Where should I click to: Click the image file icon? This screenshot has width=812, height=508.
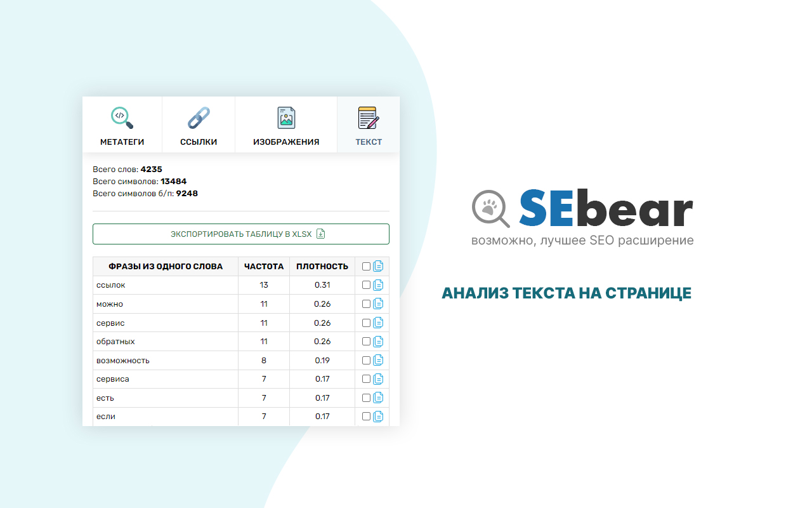[286, 117]
